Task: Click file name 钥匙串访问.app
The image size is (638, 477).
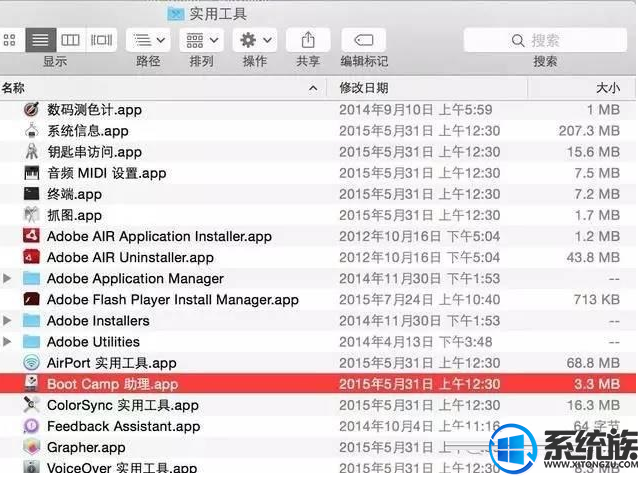Action: point(94,152)
